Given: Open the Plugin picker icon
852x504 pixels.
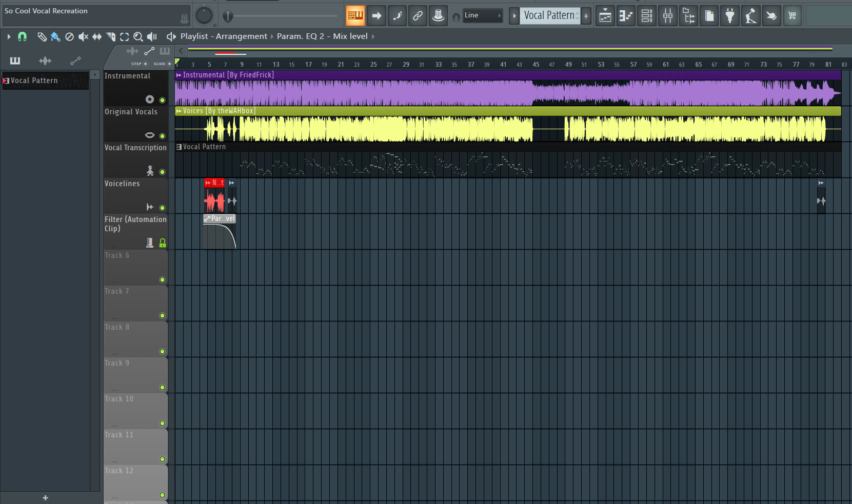Looking at the screenshot, I should 730,15.
